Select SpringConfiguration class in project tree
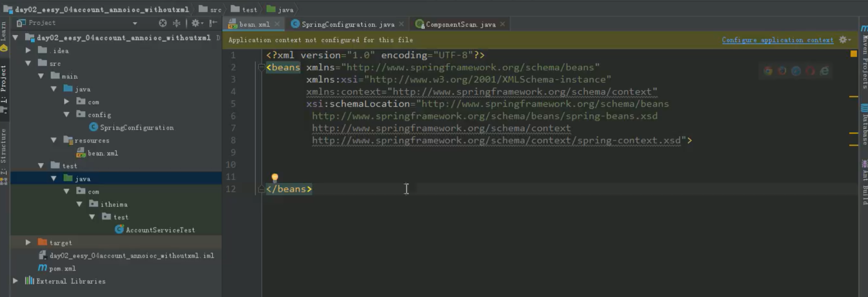Viewport: 868px width, 297px height. coord(132,127)
